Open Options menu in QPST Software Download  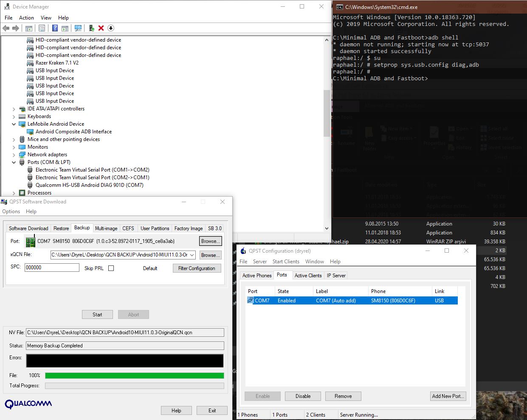[x=11, y=211]
